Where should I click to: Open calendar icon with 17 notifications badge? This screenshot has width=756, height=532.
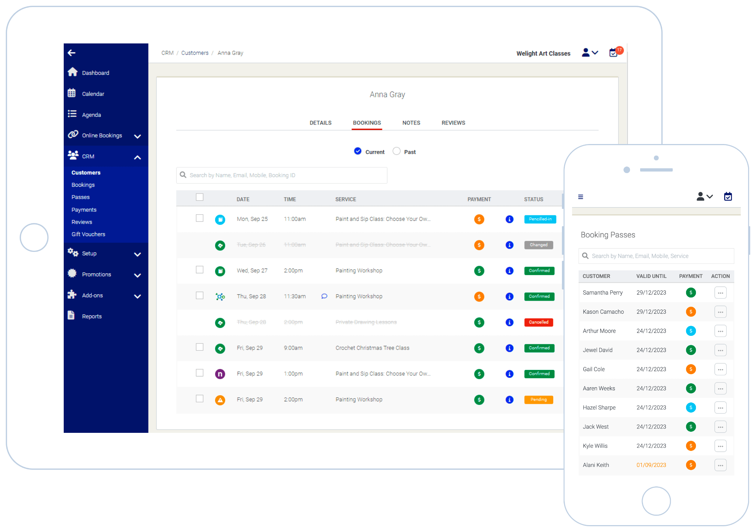[613, 53]
